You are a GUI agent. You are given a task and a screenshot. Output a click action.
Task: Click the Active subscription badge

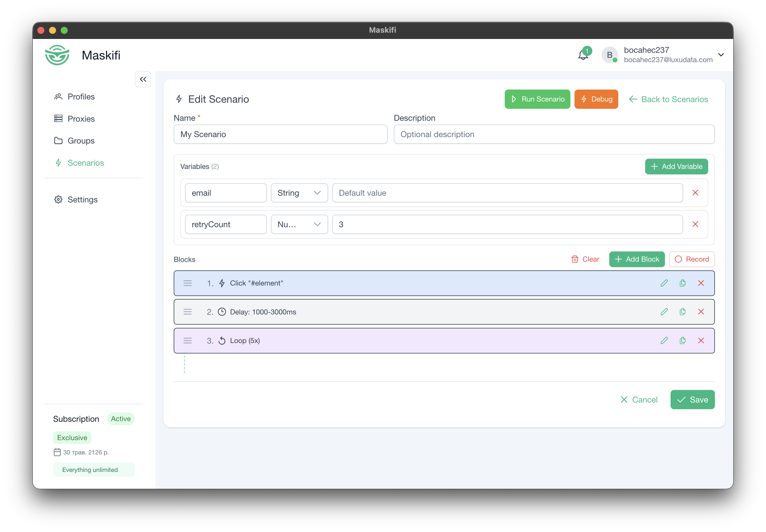[121, 419]
